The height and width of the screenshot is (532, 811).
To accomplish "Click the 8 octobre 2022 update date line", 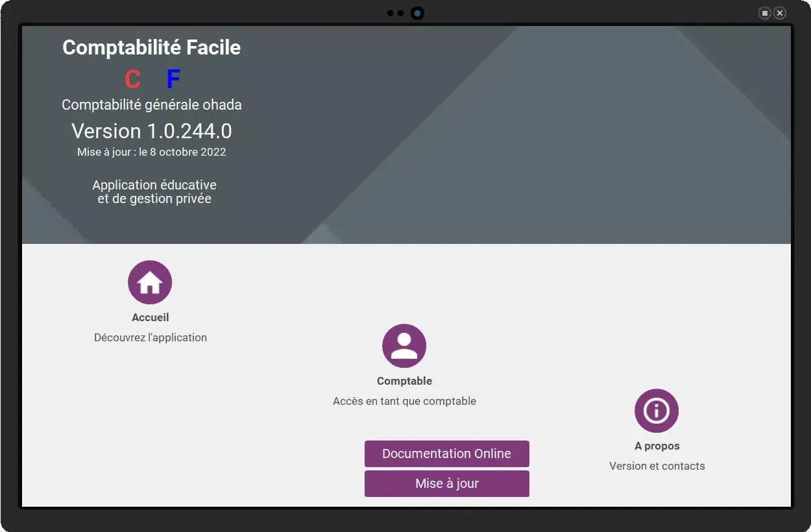I will [x=151, y=152].
